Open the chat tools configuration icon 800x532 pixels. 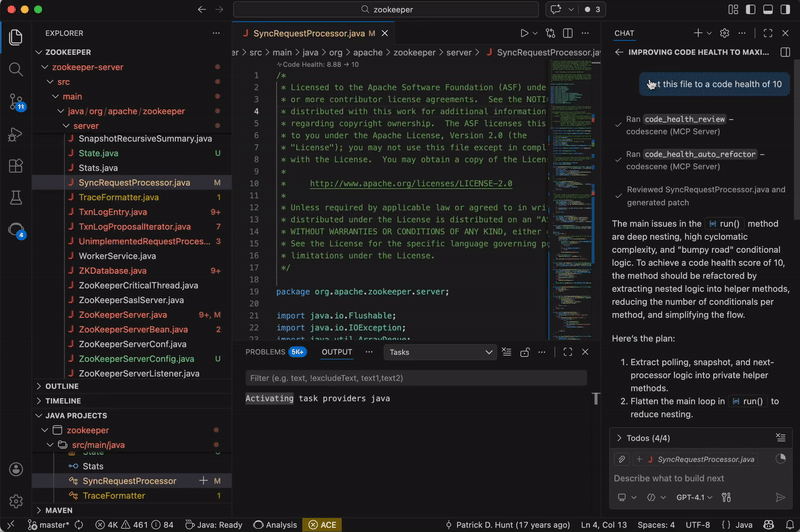tap(726, 497)
